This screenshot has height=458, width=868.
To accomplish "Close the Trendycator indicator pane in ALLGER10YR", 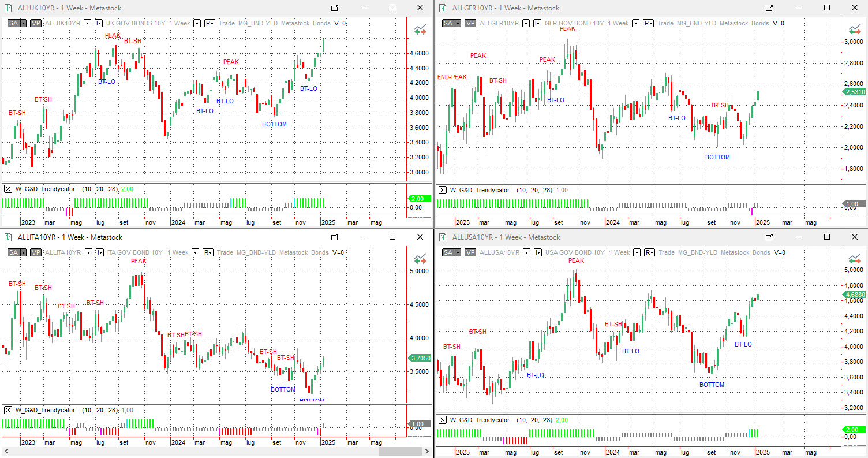I will 443,190.
